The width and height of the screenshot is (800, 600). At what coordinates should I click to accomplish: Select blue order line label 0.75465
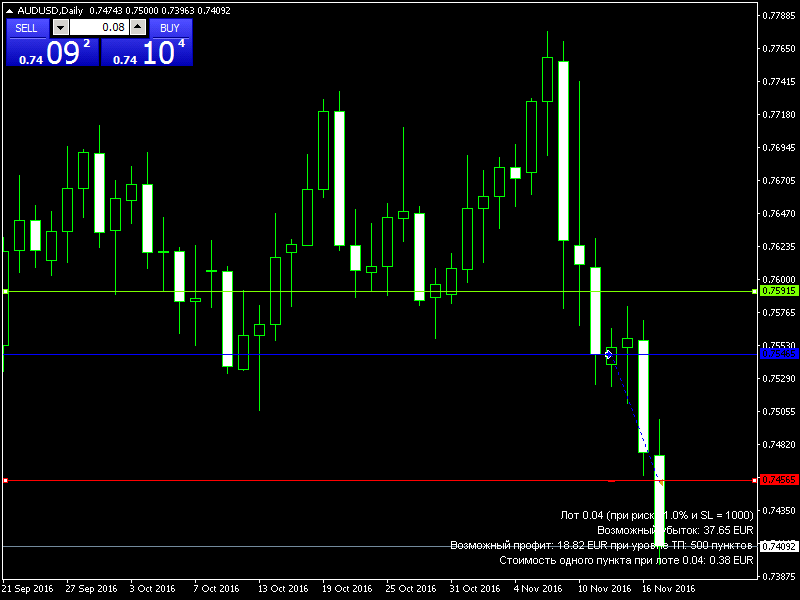pos(778,354)
